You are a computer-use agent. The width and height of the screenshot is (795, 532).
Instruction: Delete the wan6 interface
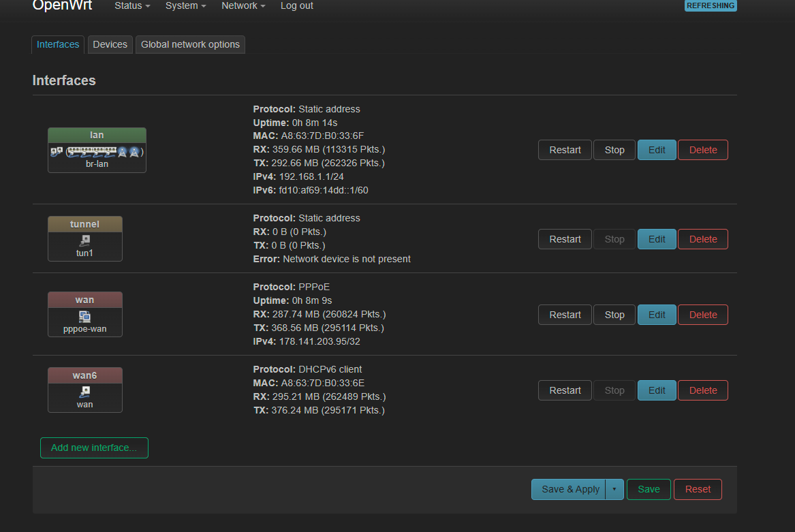pyautogui.click(x=703, y=390)
